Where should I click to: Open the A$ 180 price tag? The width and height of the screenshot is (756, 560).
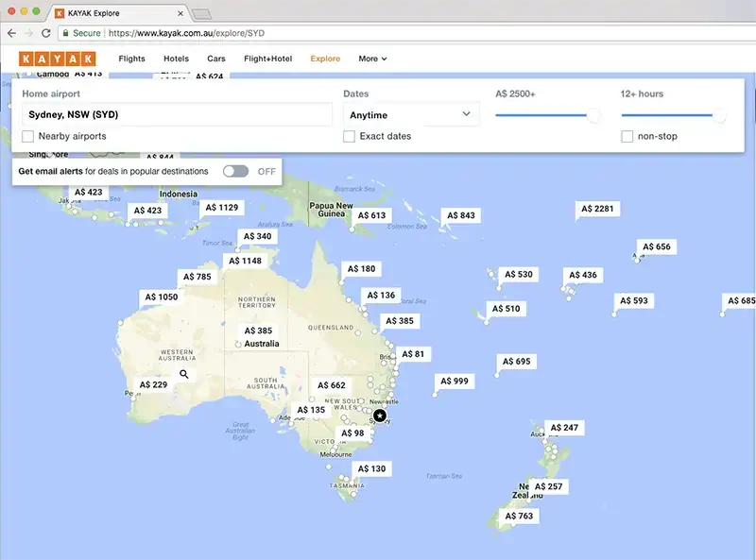pyautogui.click(x=361, y=268)
